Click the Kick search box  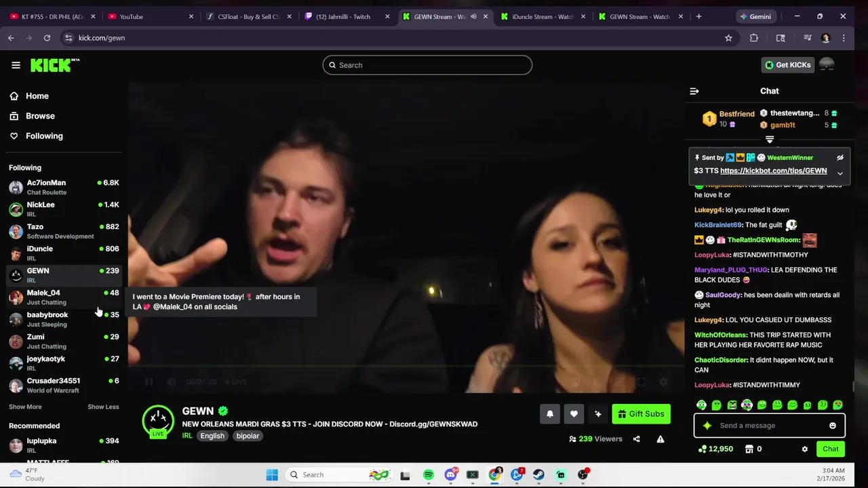click(x=427, y=65)
